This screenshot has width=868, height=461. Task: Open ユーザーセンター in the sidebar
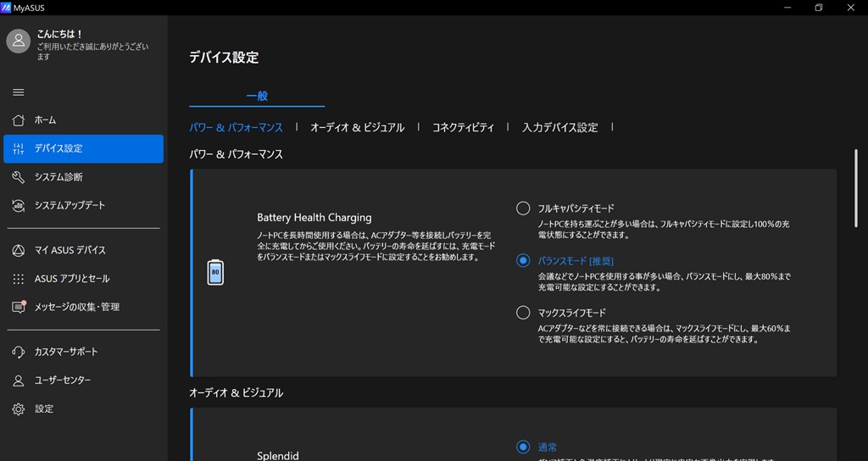[x=84, y=380]
